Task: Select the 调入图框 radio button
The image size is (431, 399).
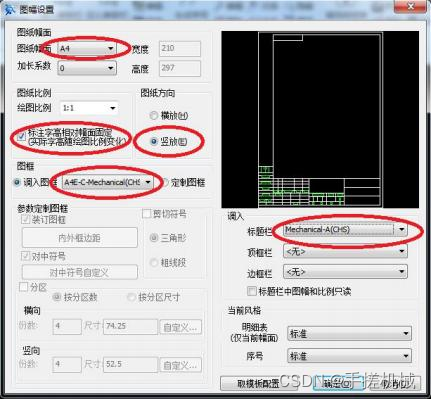Action: pyautogui.click(x=17, y=182)
